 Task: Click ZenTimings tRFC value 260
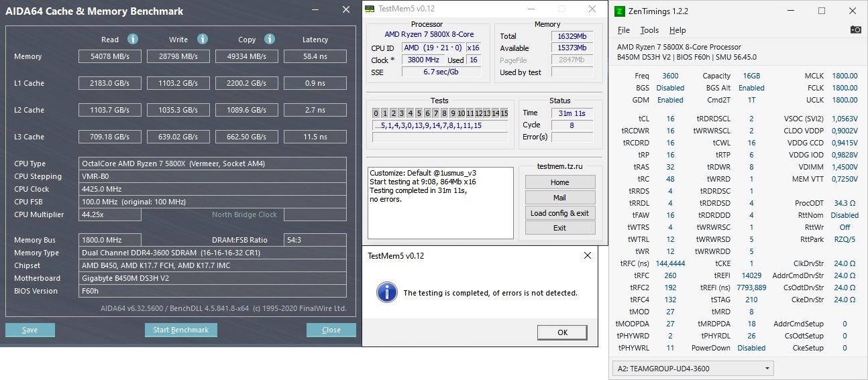click(670, 275)
